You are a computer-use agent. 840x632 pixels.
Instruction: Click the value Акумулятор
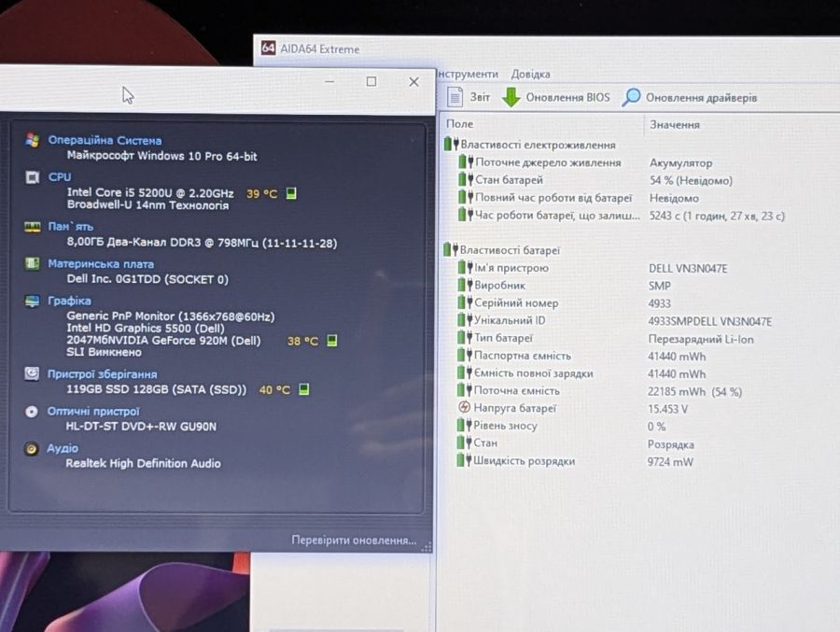coord(681,162)
